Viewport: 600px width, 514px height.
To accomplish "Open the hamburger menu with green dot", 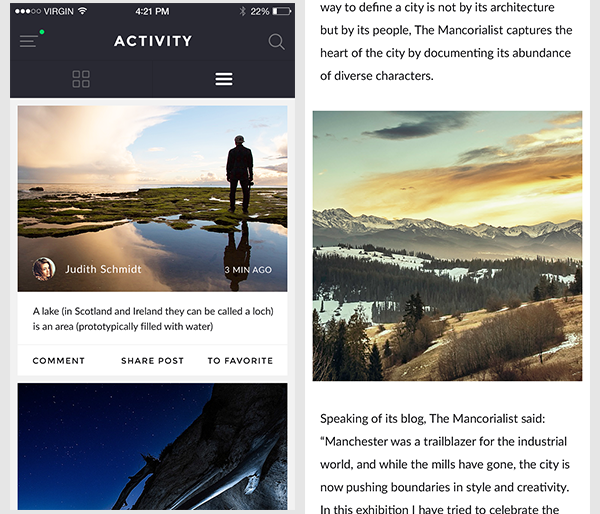I will [31, 39].
